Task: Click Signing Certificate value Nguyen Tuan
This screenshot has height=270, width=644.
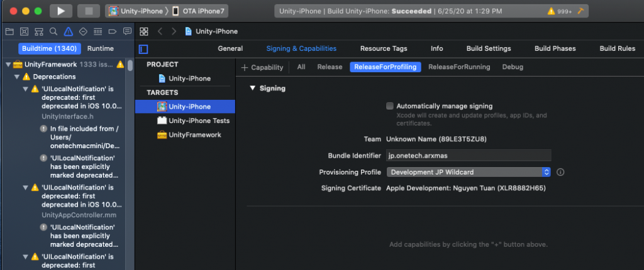Action: (466, 188)
